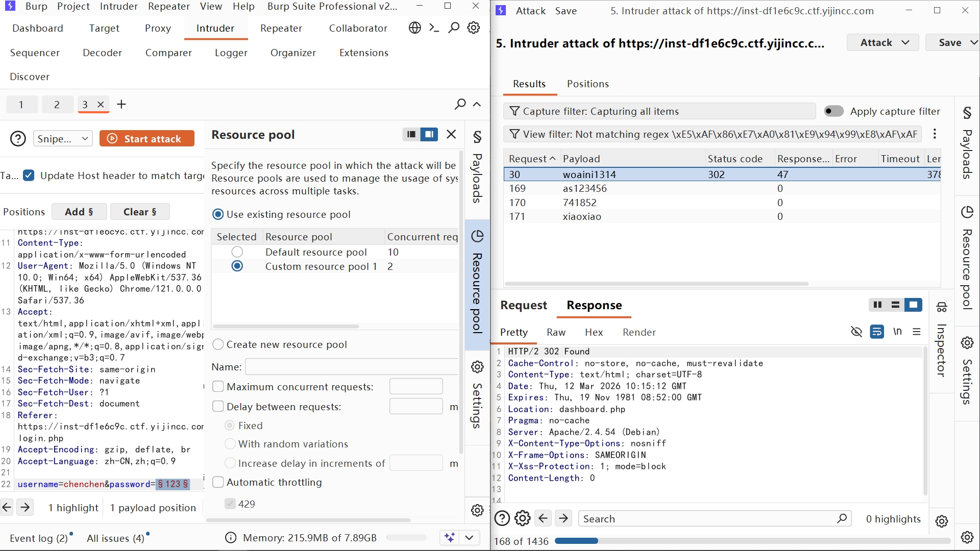980x551 pixels.
Task: Enable Automatic throttling checkbox
Action: 218,482
